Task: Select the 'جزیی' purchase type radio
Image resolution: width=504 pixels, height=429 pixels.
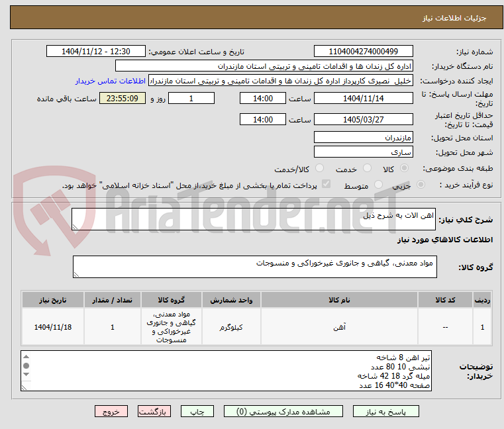Action: (421, 185)
